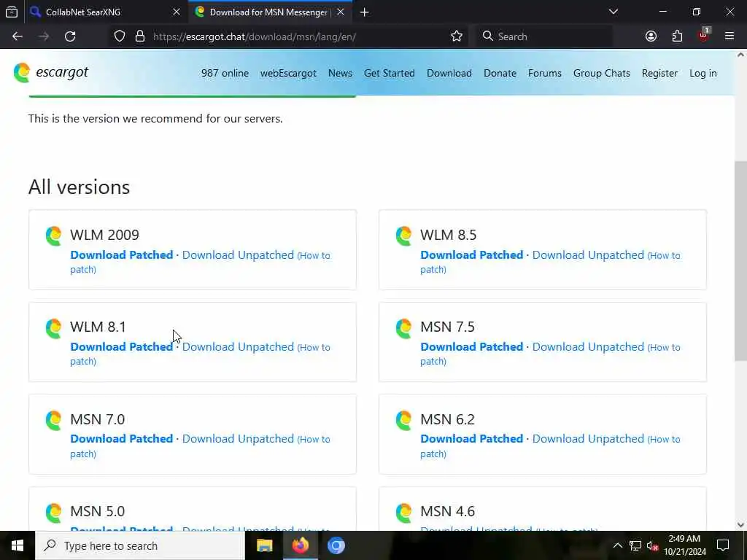The image size is (747, 560).
Task: Open the Firefox hamburger menu
Action: point(729,36)
